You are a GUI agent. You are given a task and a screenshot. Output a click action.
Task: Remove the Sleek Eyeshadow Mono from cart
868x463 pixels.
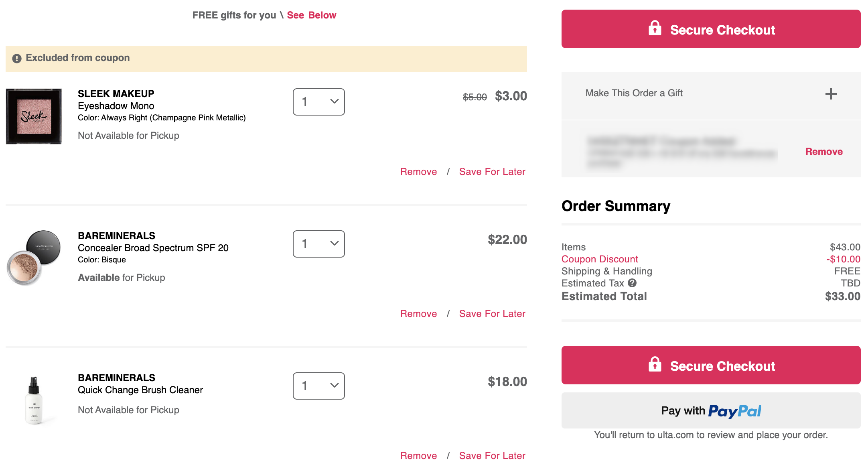(x=418, y=172)
